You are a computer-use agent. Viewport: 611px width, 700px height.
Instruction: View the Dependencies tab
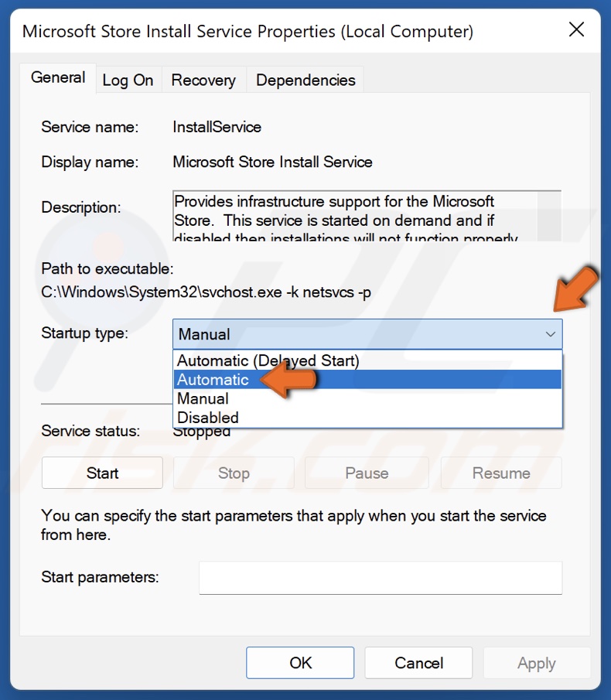(304, 80)
